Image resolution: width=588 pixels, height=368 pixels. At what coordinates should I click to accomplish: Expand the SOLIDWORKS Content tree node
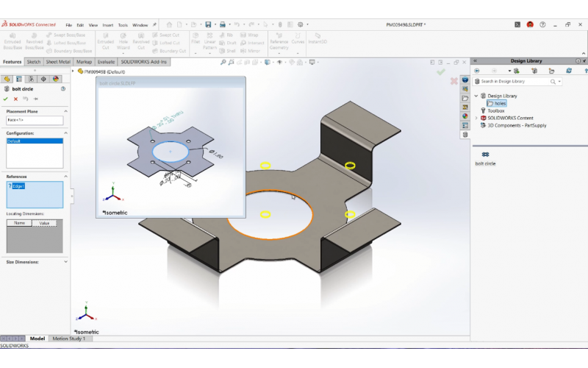pyautogui.click(x=476, y=118)
